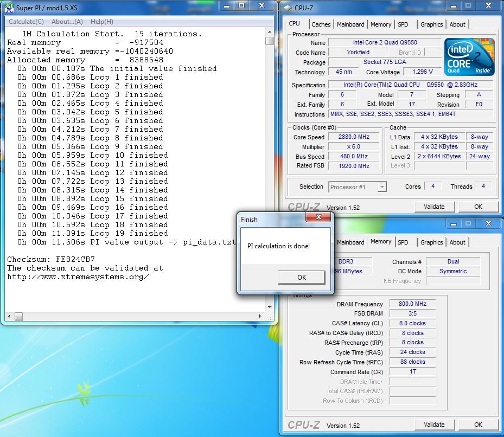Switch to SPD tab in upper CPU-Z
504x437 pixels.
pyautogui.click(x=403, y=24)
